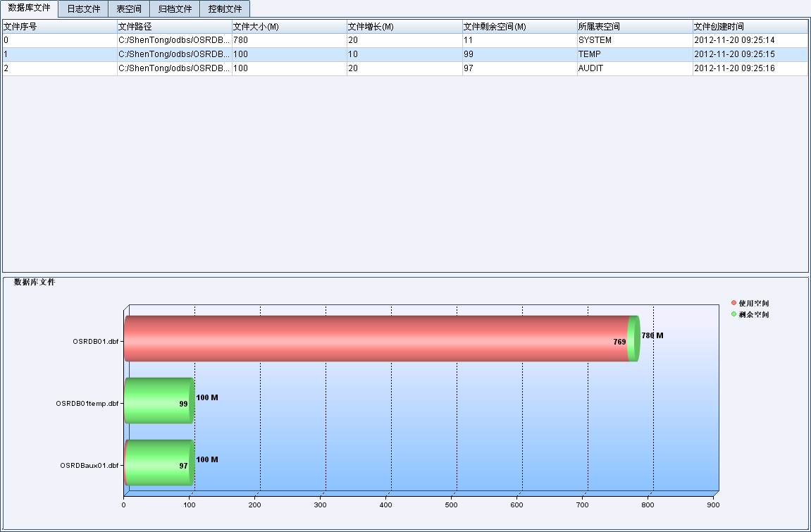This screenshot has height=532, width=811.
Task: Click the 文件增长(M) column header
Action: coord(404,27)
